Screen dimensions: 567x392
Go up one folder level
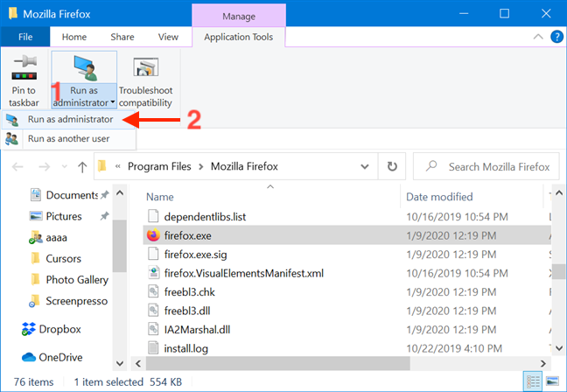pyautogui.click(x=82, y=167)
